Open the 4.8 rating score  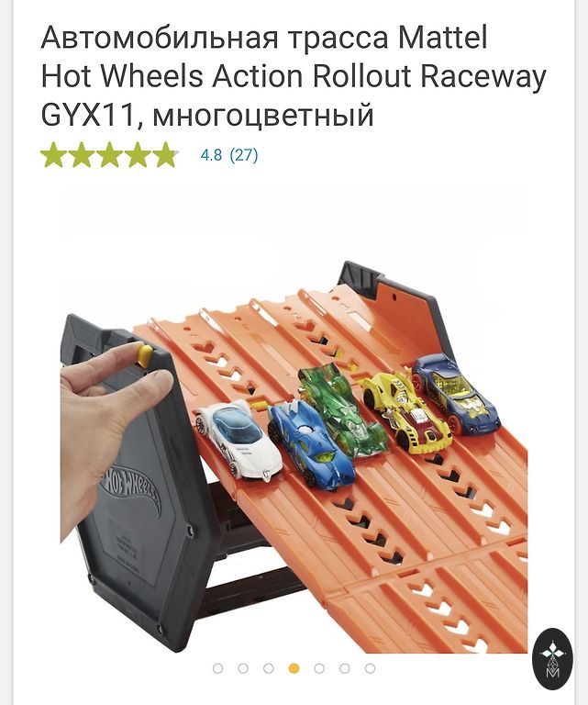click(x=211, y=155)
